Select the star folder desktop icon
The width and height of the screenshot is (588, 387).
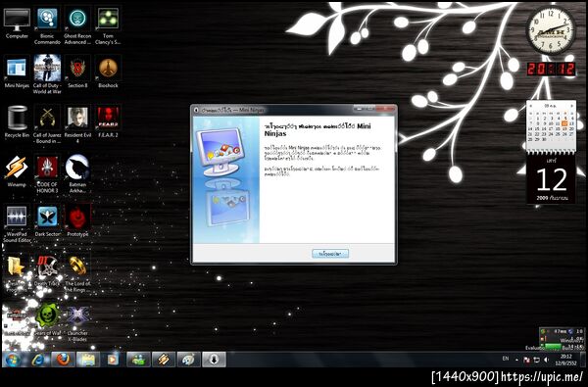[x=16, y=273]
